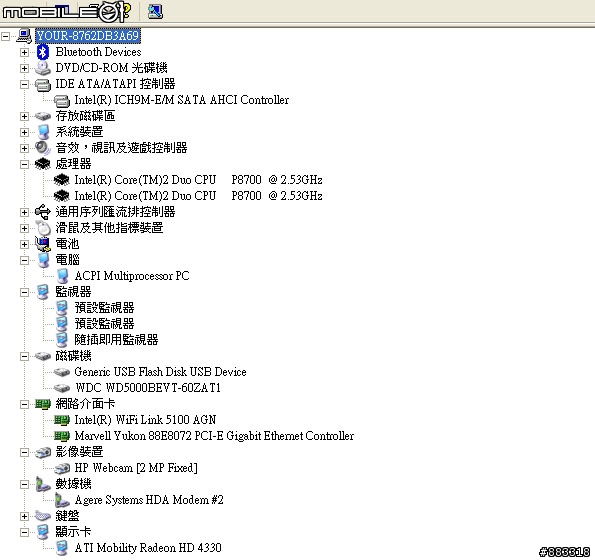Image resolution: width=595 pixels, height=560 pixels.
Task: Expand the 鍵盤 keyboard node
Action: click(24, 516)
